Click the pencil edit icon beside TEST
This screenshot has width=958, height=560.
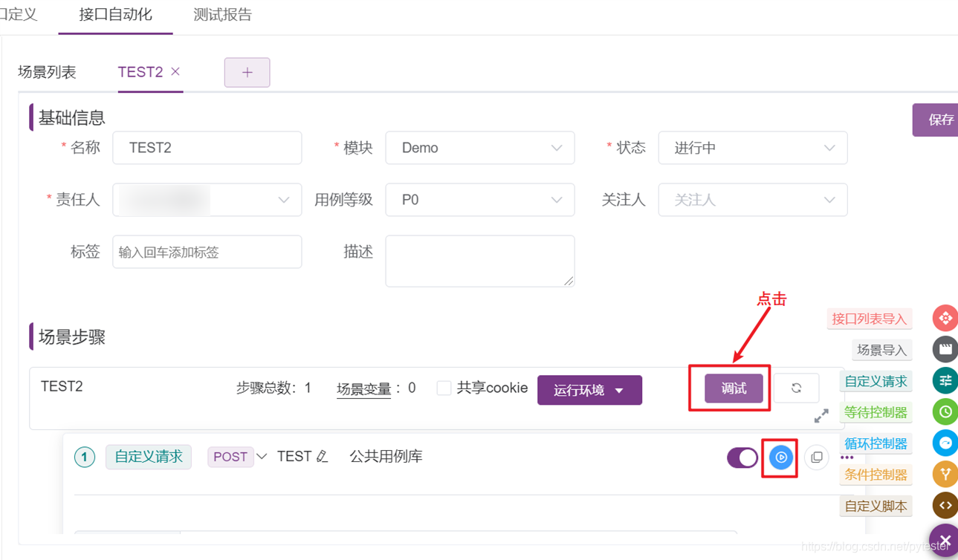click(x=322, y=457)
